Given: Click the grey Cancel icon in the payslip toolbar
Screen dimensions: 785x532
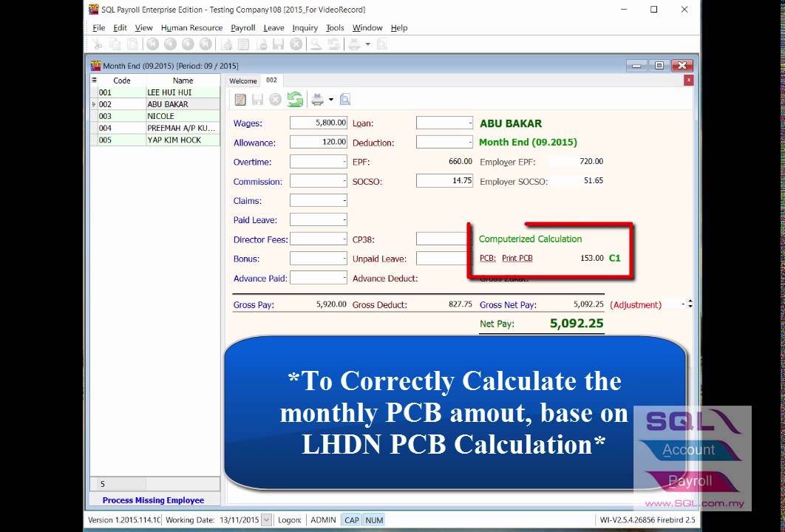Looking at the screenshot, I should pos(275,100).
